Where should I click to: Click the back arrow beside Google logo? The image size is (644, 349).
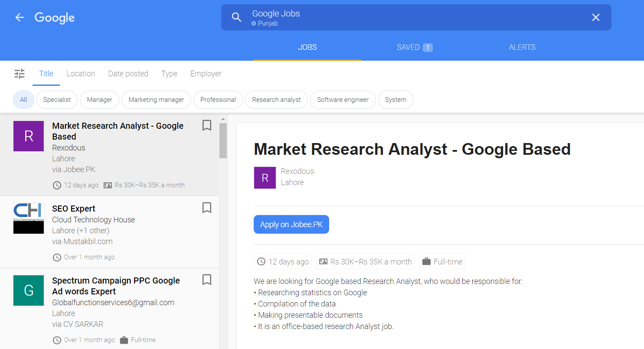pyautogui.click(x=20, y=17)
